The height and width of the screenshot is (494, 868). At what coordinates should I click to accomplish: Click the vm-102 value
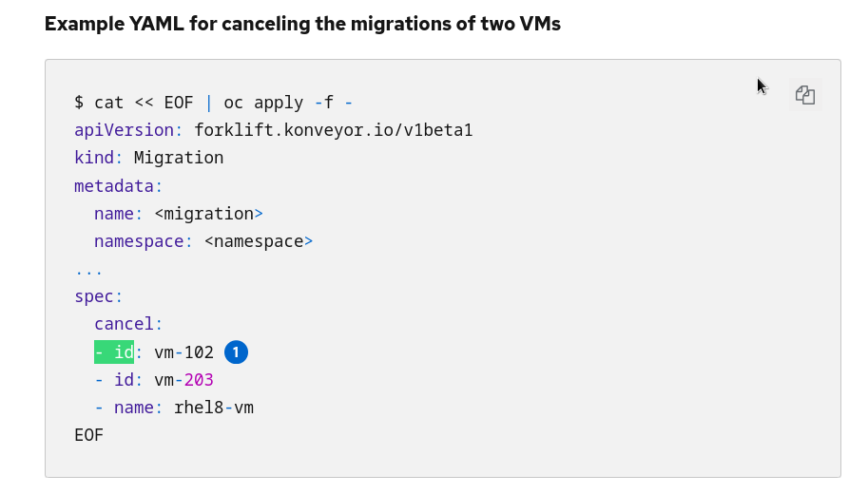184,352
